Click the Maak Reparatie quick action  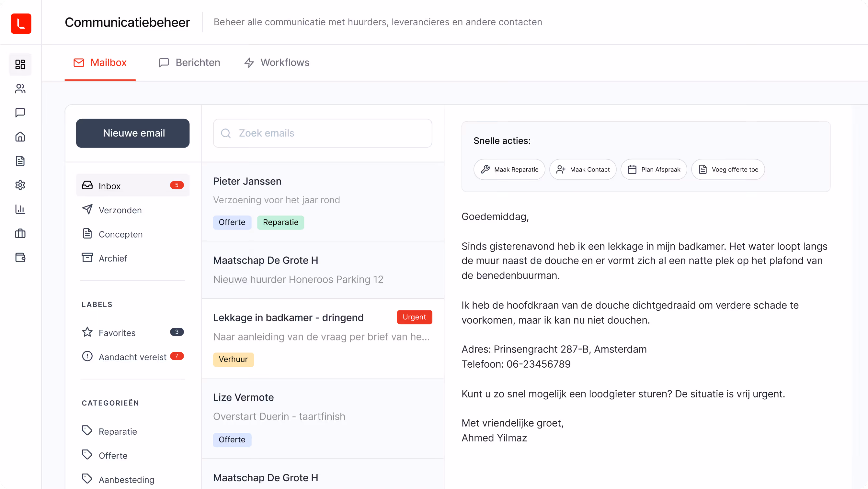[509, 169]
